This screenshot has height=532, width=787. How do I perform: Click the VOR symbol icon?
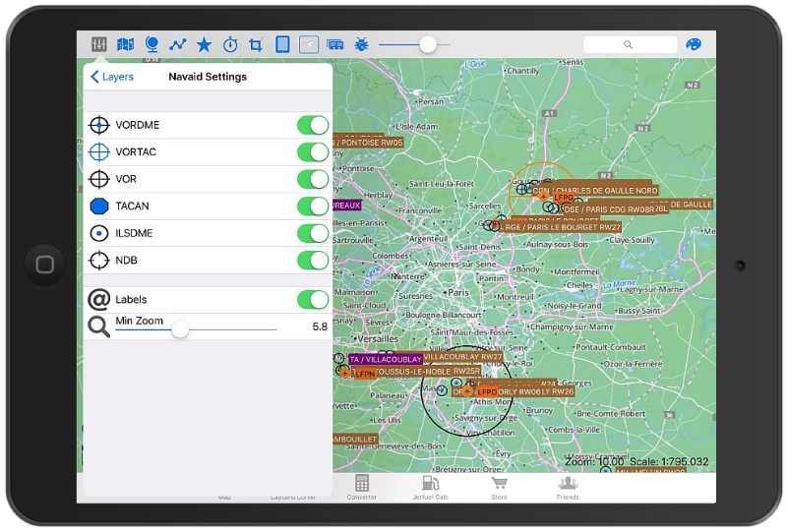(x=99, y=179)
